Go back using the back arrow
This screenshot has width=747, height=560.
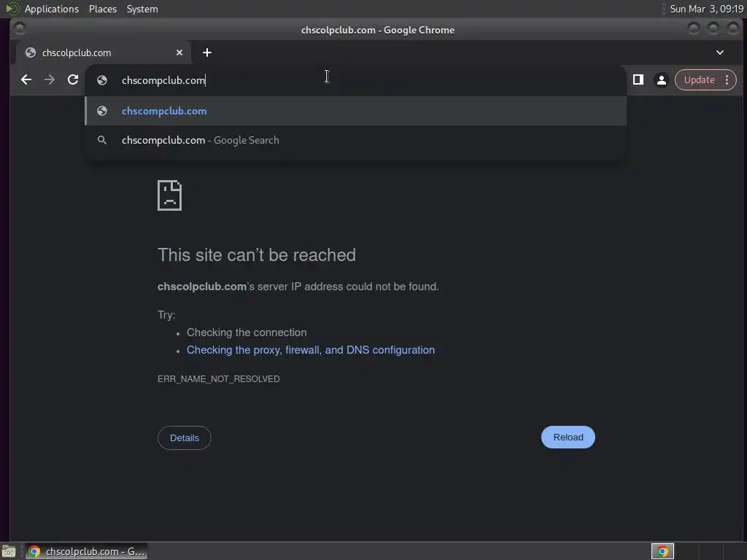pos(26,80)
